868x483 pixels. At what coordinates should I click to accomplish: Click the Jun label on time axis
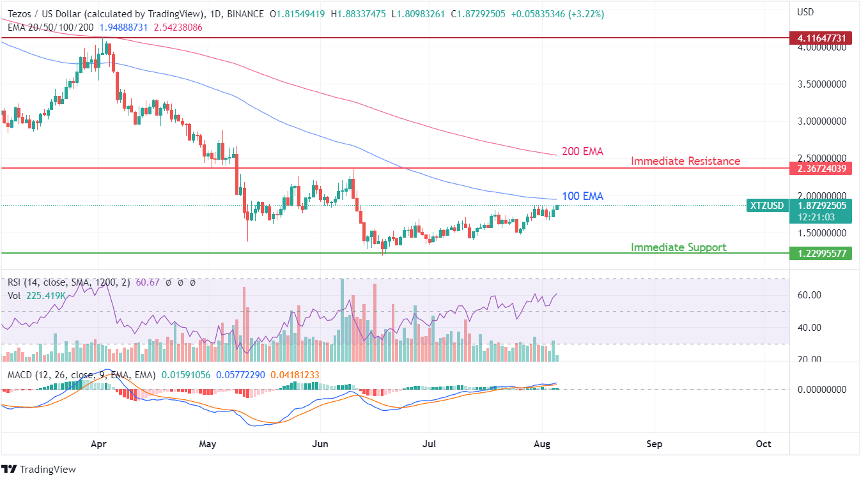[320, 443]
